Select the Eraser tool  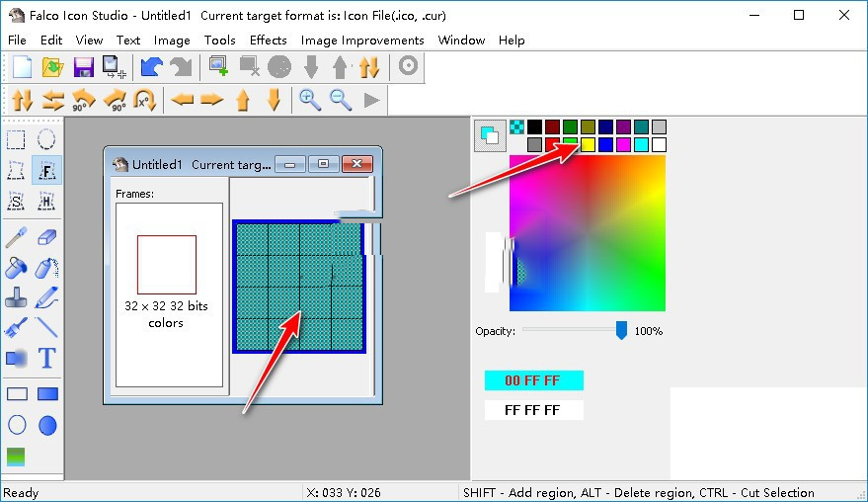click(x=47, y=237)
